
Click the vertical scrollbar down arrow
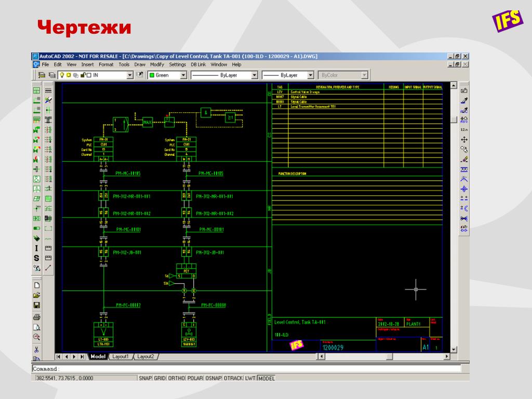tap(454, 350)
